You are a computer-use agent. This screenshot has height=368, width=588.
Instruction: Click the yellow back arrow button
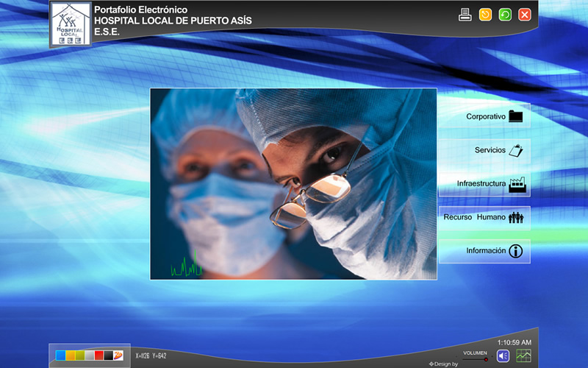[485, 15]
